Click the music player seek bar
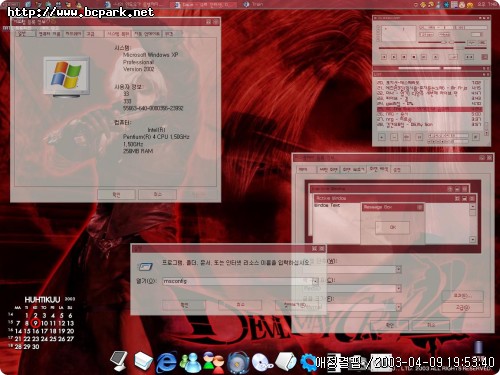The height and width of the screenshot is (375, 500). [x=432, y=48]
